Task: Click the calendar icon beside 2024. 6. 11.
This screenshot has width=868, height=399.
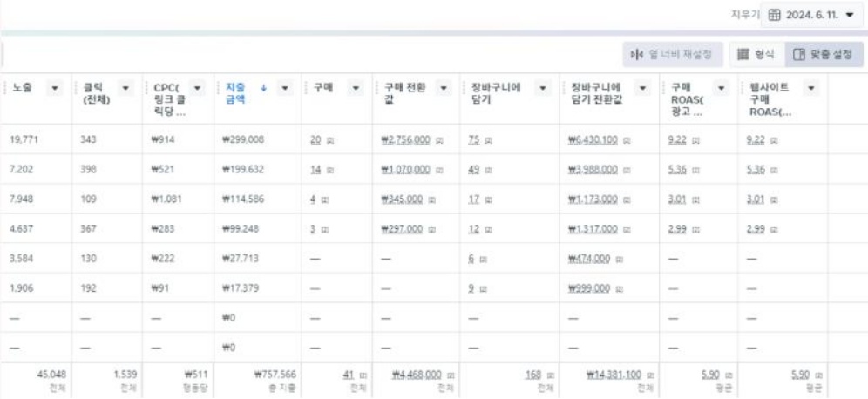Action: (x=775, y=16)
